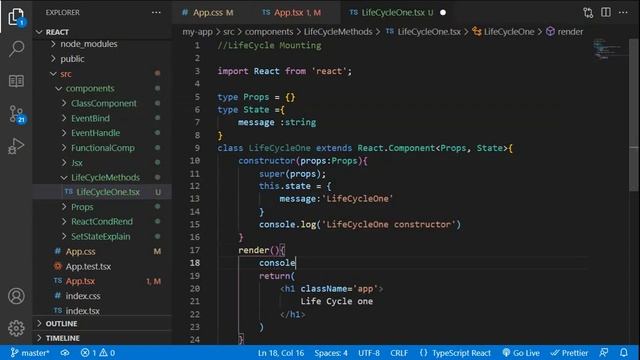The width and height of the screenshot is (640, 360).
Task: Open the notifications bell
Action: (x=624, y=353)
